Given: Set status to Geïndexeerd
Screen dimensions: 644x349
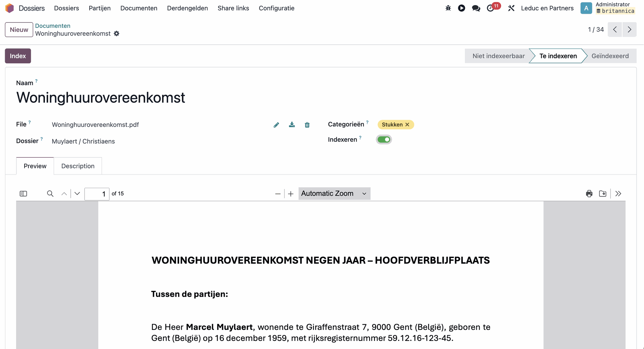Looking at the screenshot, I should pos(610,56).
